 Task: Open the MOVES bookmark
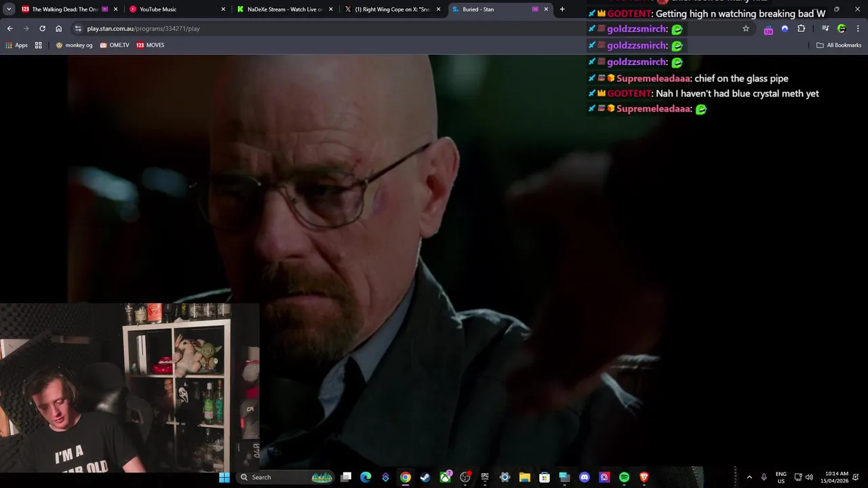(151, 45)
